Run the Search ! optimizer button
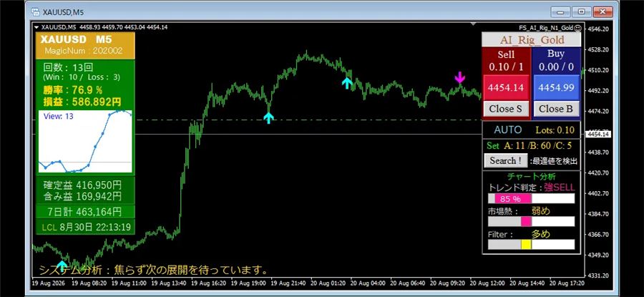 505,160
